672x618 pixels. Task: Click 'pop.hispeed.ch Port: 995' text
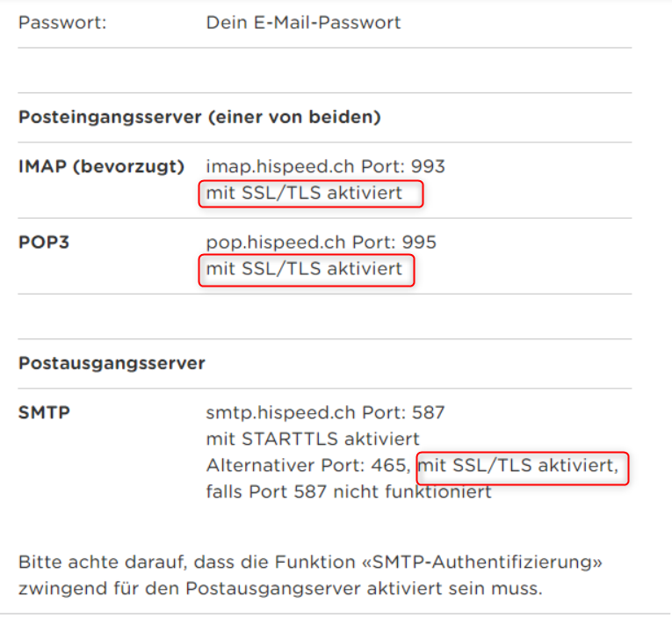pos(321,242)
